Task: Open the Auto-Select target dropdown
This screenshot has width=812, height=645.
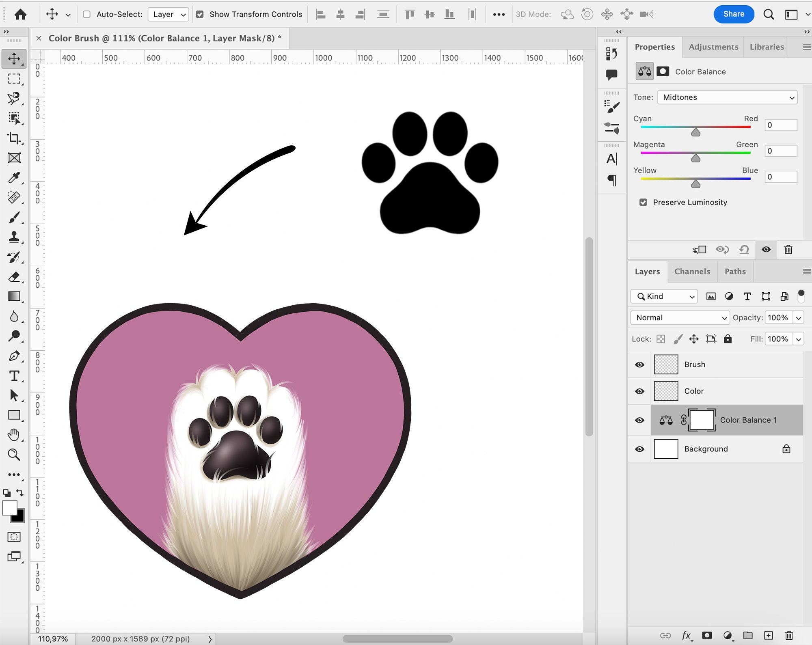Action: pos(168,14)
